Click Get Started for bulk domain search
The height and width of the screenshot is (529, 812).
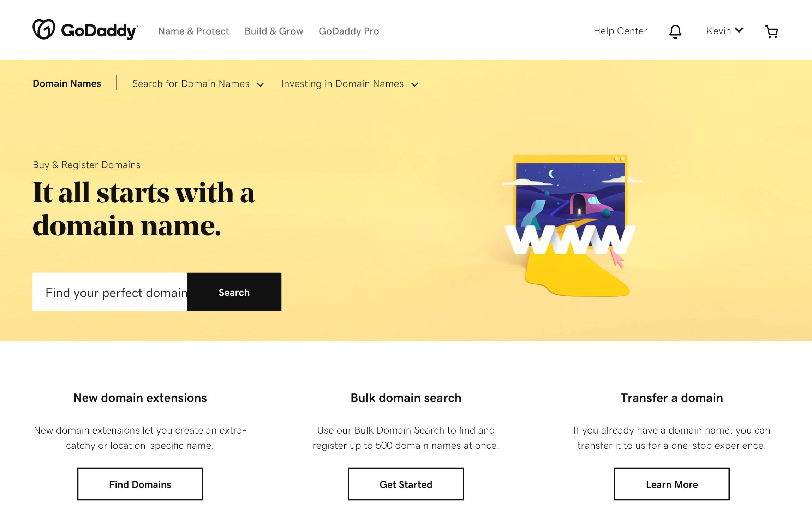click(x=406, y=484)
